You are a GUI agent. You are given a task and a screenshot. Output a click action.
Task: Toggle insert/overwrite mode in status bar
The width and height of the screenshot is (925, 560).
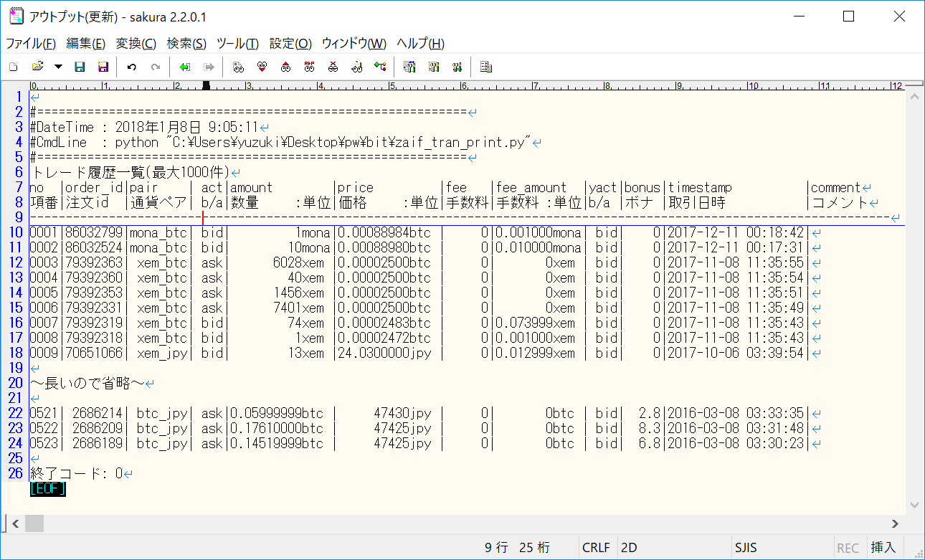point(883,547)
